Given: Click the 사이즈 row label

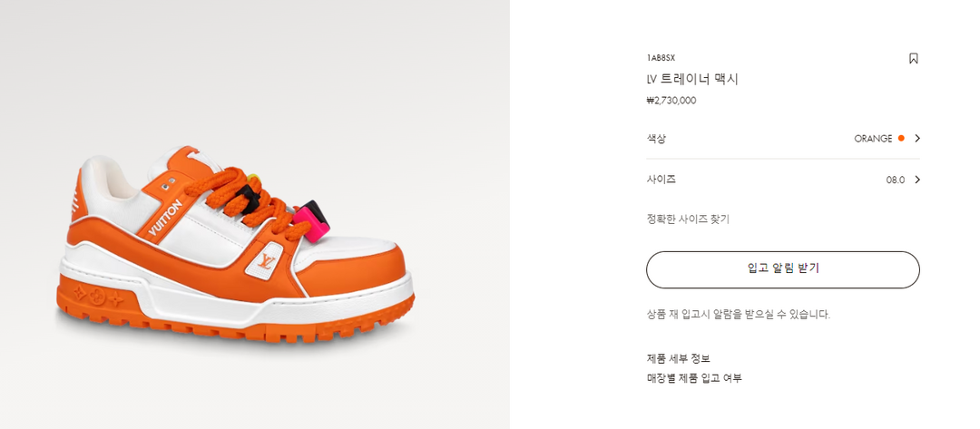Looking at the screenshot, I should coord(661,180).
